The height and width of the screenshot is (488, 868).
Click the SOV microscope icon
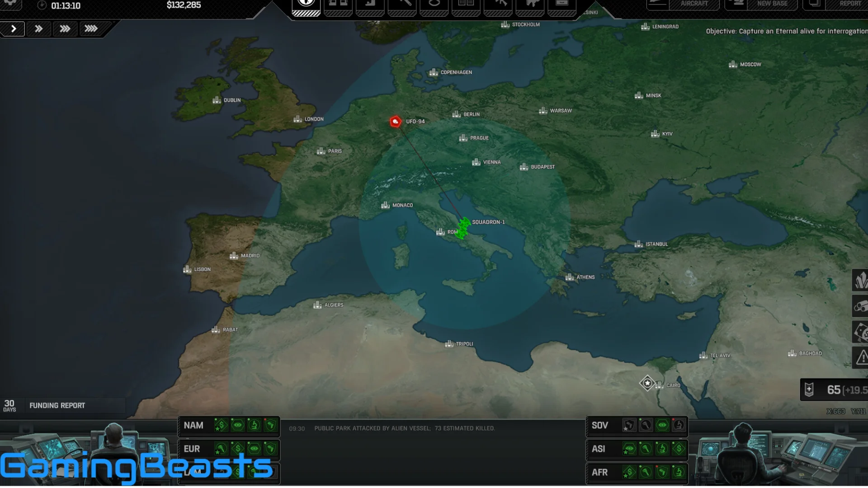tap(679, 425)
